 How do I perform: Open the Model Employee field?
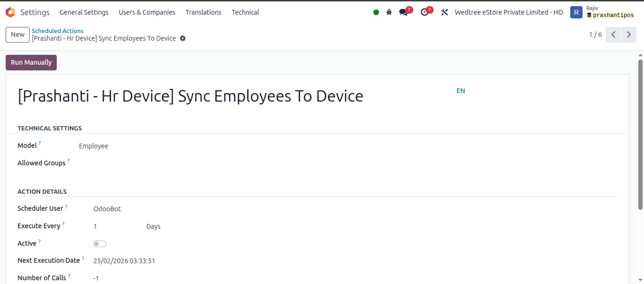(x=94, y=146)
